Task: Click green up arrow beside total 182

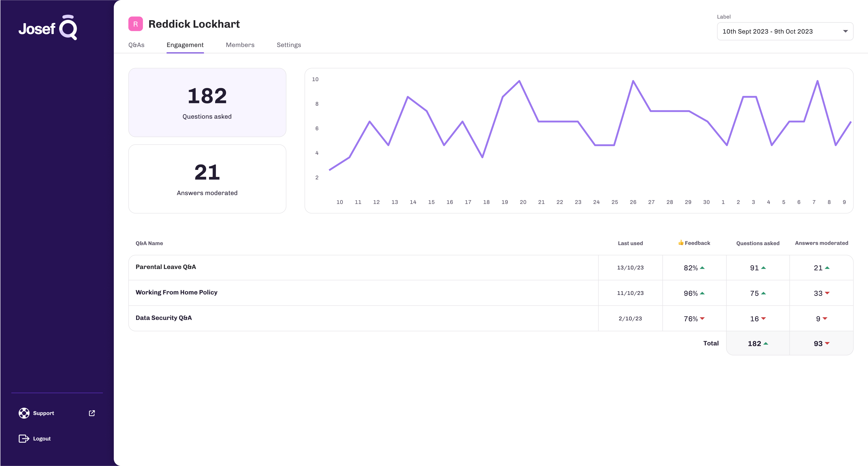Action: coord(766,343)
